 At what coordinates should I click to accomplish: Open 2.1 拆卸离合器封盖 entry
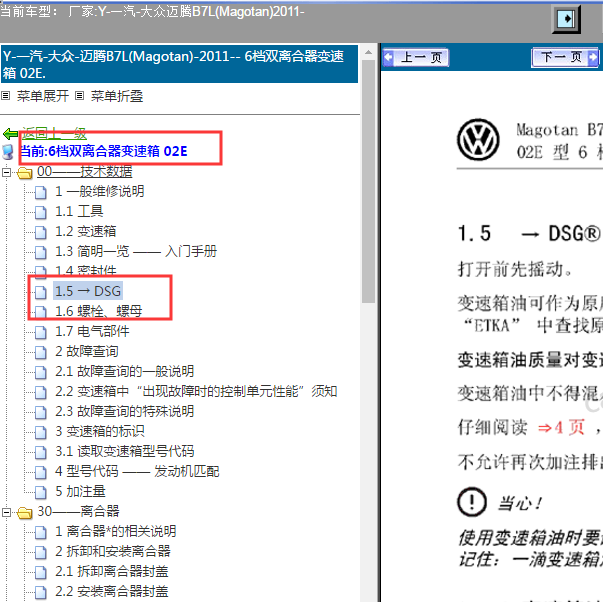[x=112, y=571]
